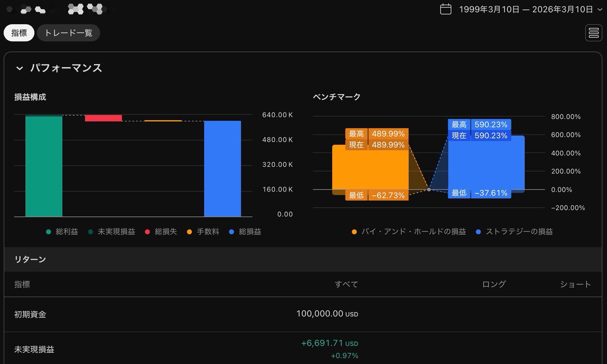Click the パフォーマンス section title

click(66, 68)
